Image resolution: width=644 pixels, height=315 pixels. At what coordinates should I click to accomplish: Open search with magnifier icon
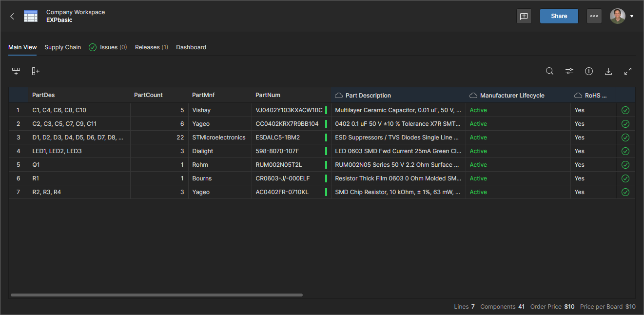(549, 71)
